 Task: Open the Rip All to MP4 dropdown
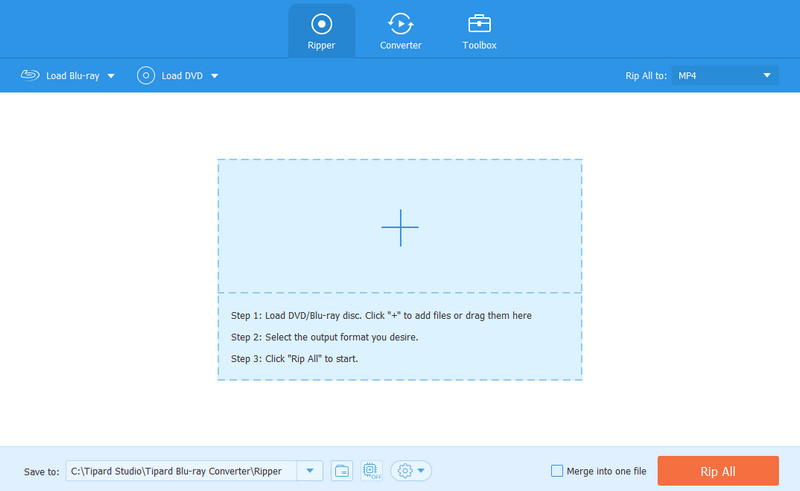[725, 76]
